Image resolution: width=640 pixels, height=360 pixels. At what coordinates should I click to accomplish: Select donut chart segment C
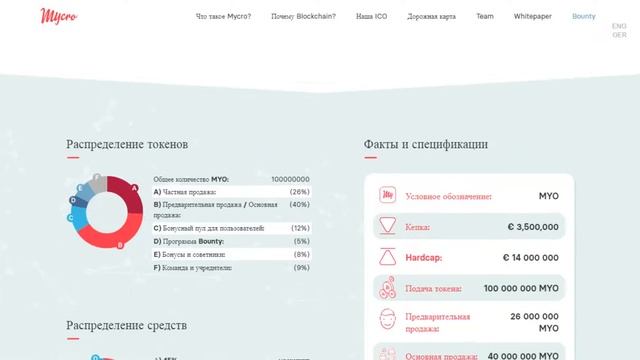[78, 218]
